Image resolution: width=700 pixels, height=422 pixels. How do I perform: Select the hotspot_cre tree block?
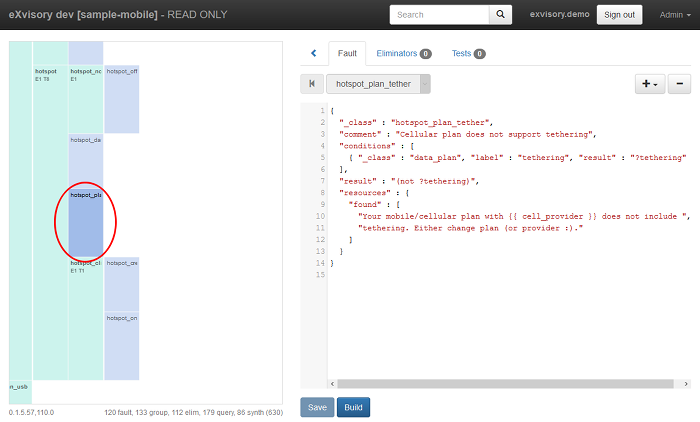pyautogui.click(x=121, y=284)
